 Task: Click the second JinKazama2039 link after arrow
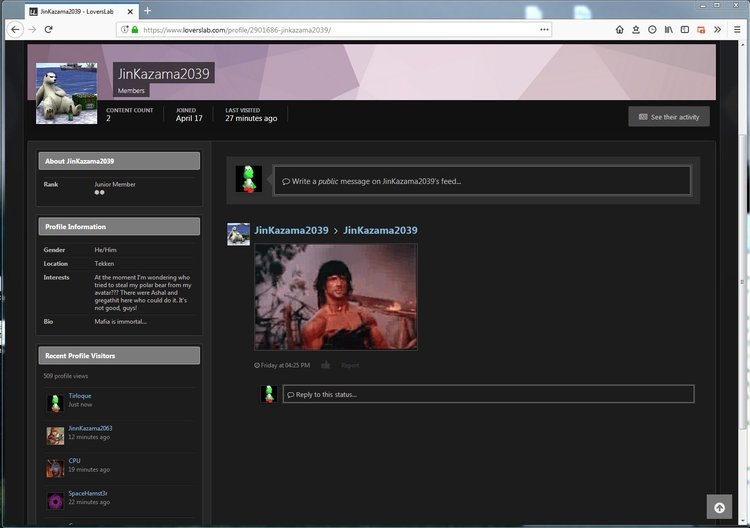point(380,230)
